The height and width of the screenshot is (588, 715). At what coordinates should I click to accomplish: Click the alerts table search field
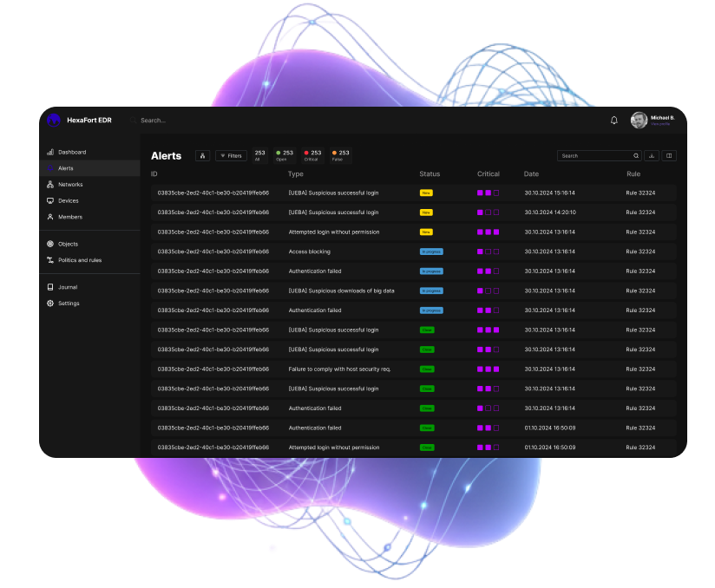(594, 156)
